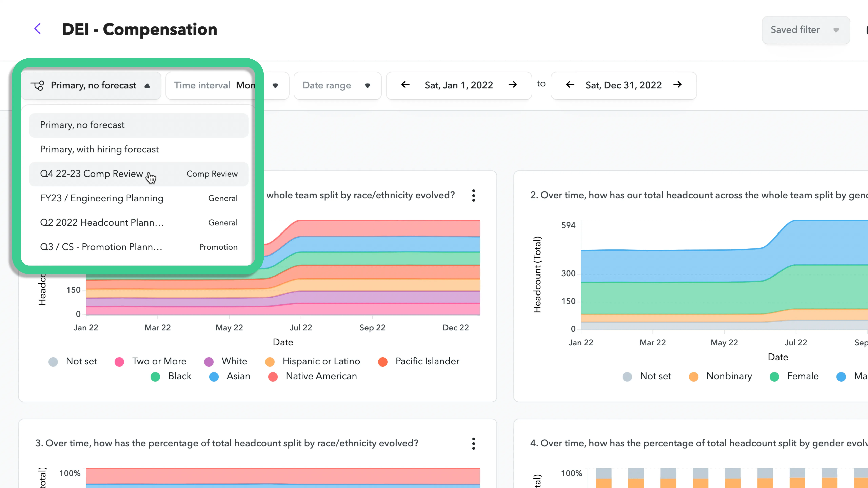This screenshot has height=488, width=868.
Task: Toggle Black legend swatch
Action: [x=155, y=377]
